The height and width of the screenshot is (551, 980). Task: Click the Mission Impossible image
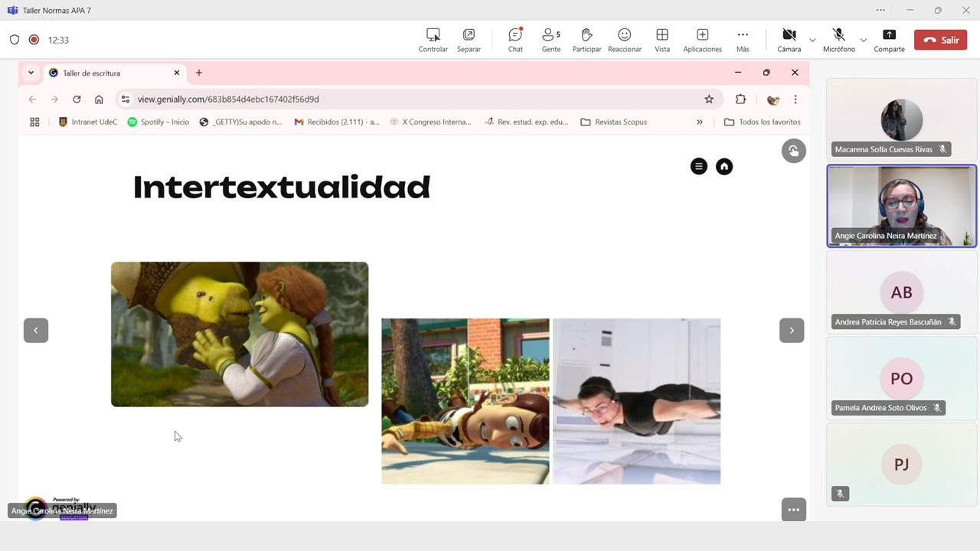point(636,401)
